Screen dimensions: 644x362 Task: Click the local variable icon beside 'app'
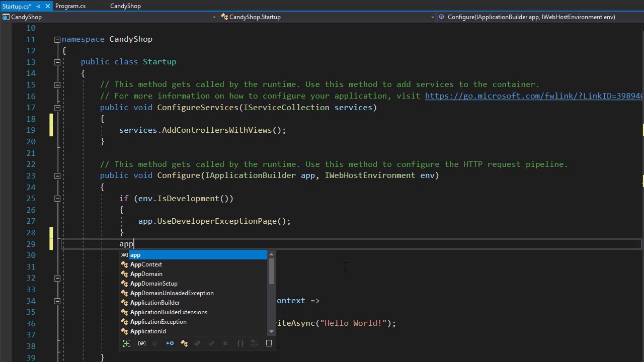pyautogui.click(x=124, y=255)
